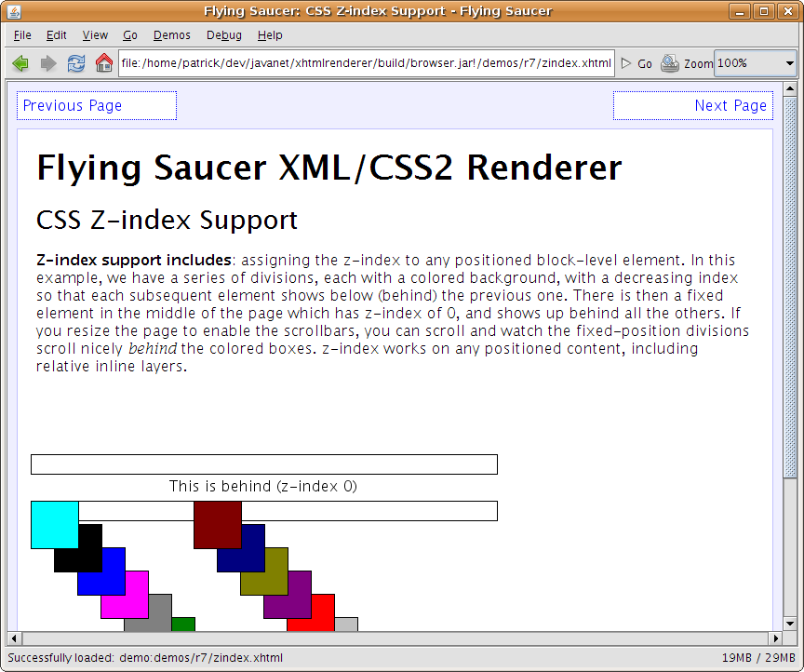Click the print preview icon

pyautogui.click(x=669, y=63)
